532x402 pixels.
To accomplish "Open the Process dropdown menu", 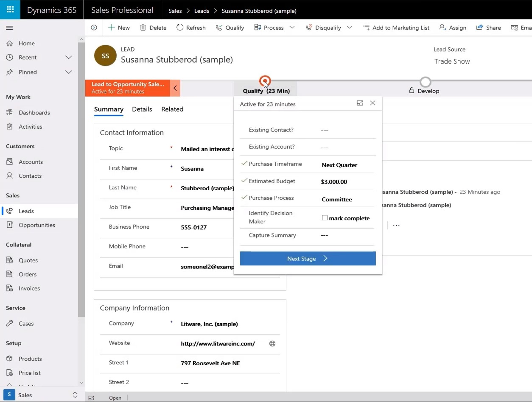I will tap(292, 28).
